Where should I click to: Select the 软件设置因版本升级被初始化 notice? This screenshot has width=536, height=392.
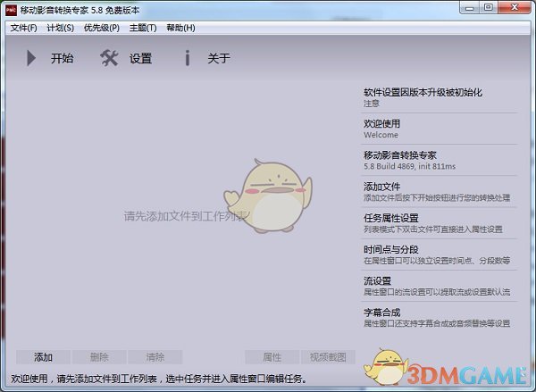pos(439,97)
